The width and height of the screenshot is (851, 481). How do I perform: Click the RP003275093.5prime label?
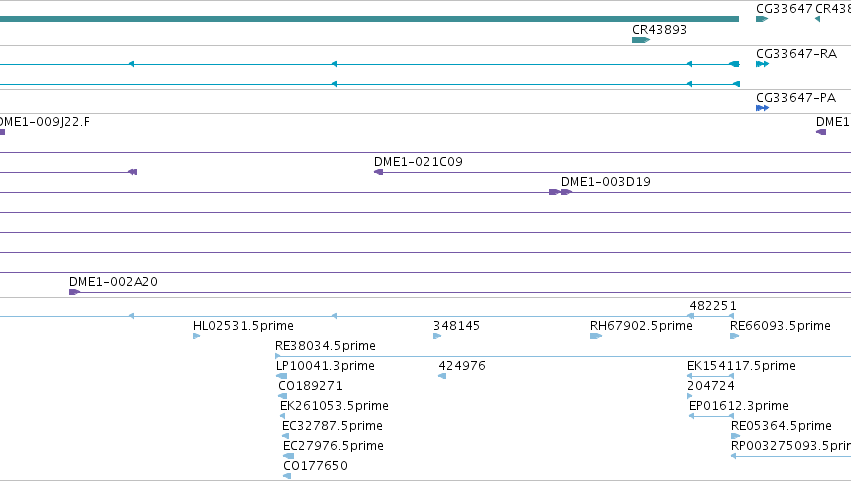tap(791, 446)
